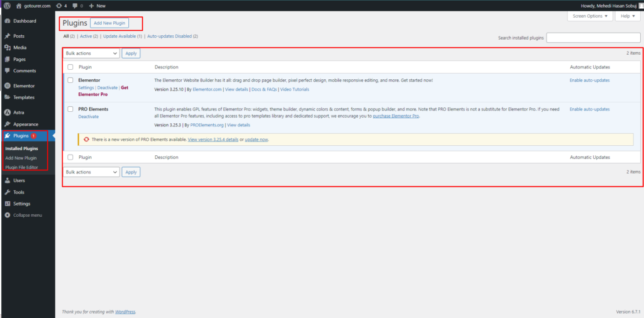The image size is (644, 318).
Task: Open PRO Elements View details link
Action: click(x=238, y=125)
